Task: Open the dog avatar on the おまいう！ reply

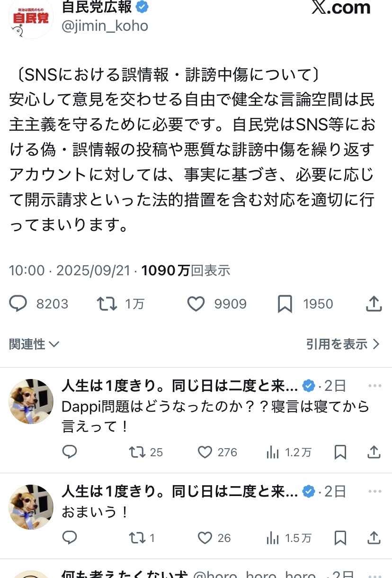Action: (31, 507)
